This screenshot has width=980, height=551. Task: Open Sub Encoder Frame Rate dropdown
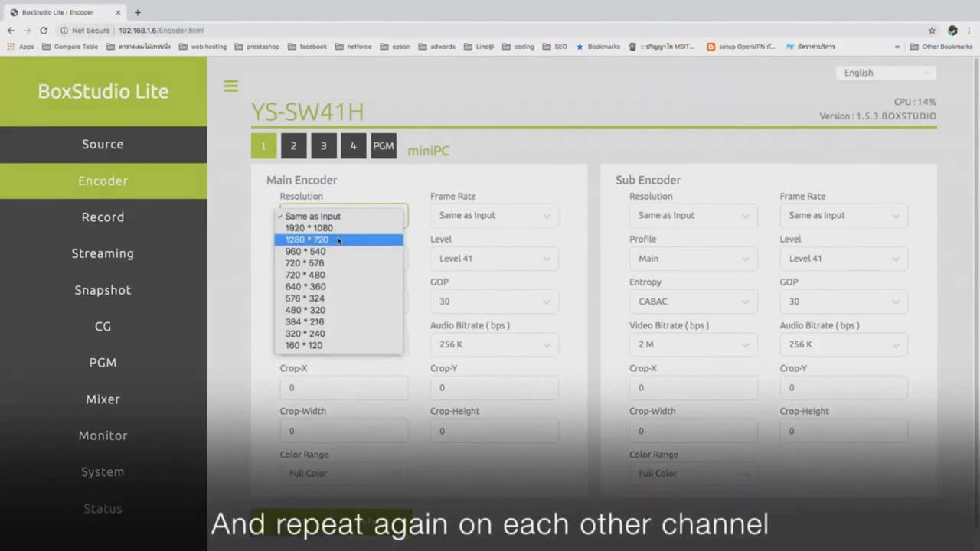pyautogui.click(x=844, y=216)
